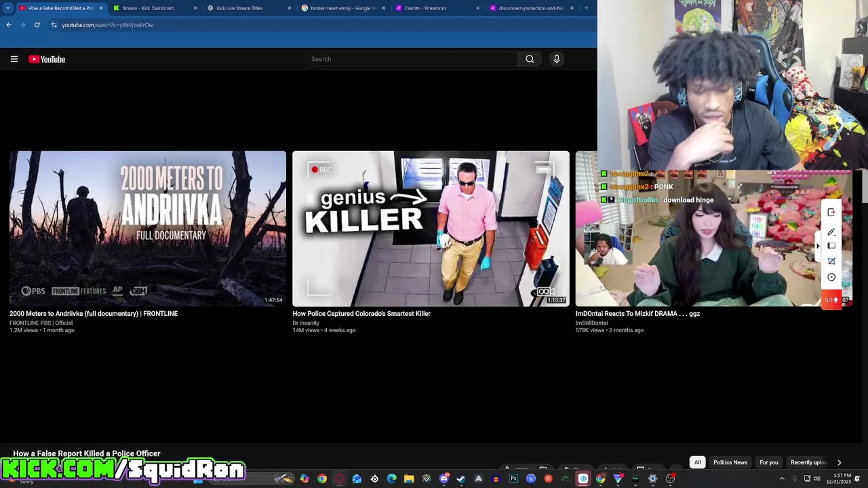Image resolution: width=868 pixels, height=488 pixels.
Task: Click title 'ImDOntai Reacts To Mizkif DRAMA'
Action: click(637, 314)
